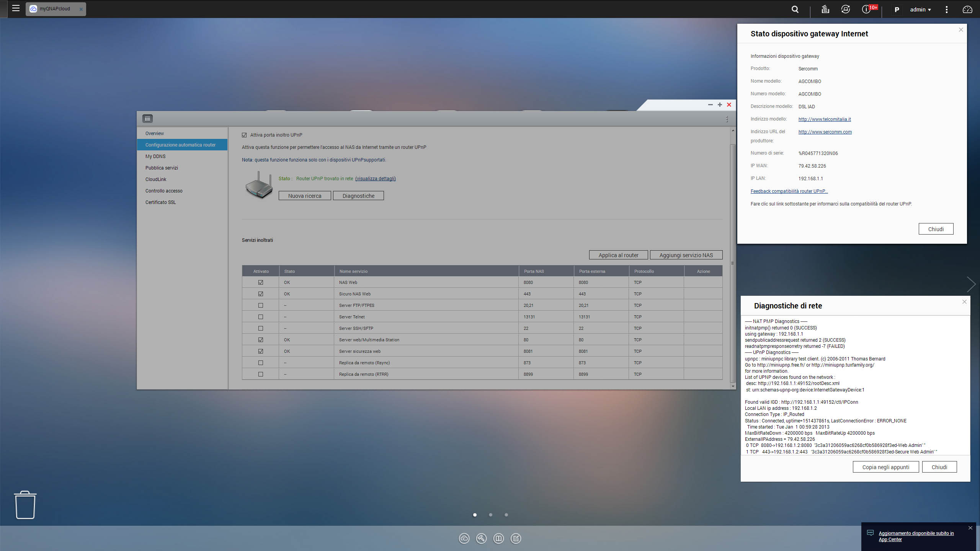Open the dashboard gauge icon
The image size is (980, 551).
tap(967, 10)
